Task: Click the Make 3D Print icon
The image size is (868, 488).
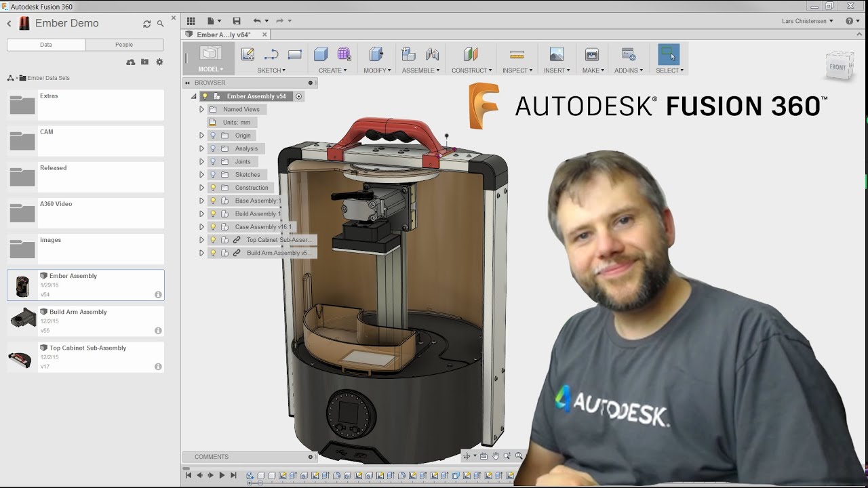Action: click(x=592, y=54)
